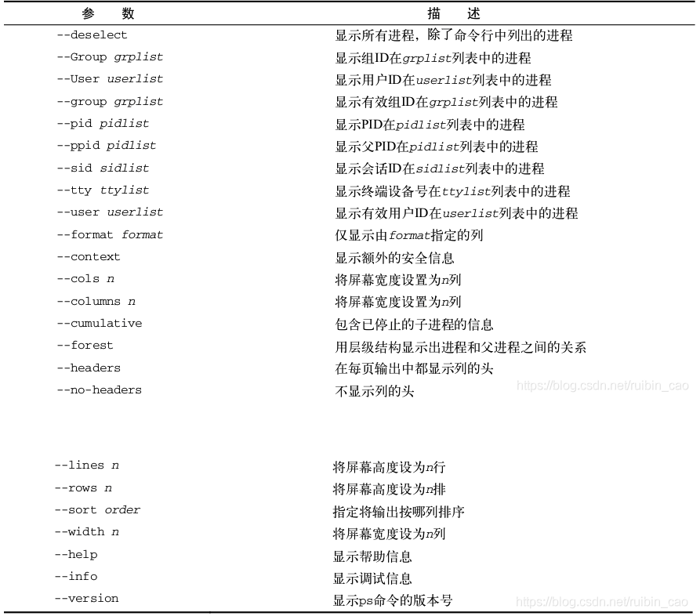Click description 显示终端设备号在ttylist列表中的进程
This screenshot has height=616, width=700.
click(x=452, y=191)
